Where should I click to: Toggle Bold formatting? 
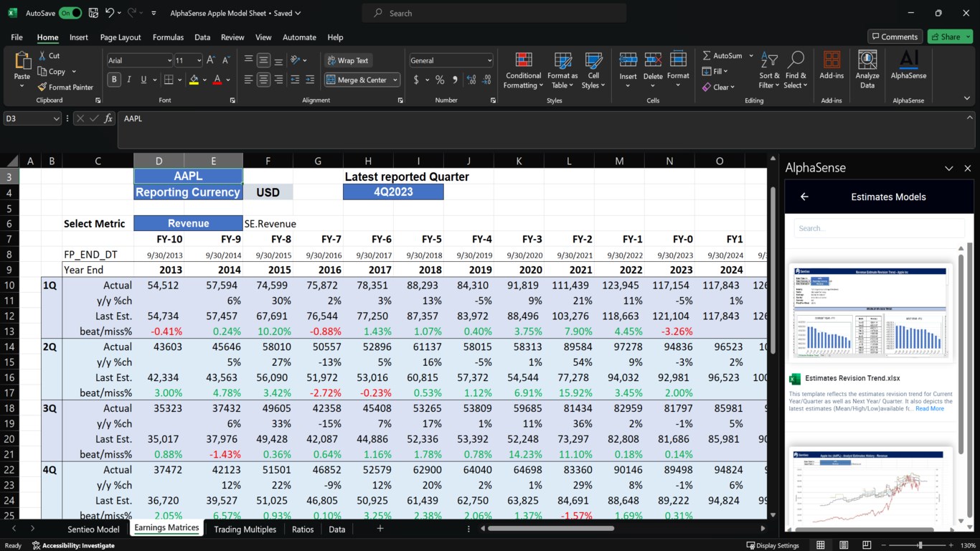point(114,80)
